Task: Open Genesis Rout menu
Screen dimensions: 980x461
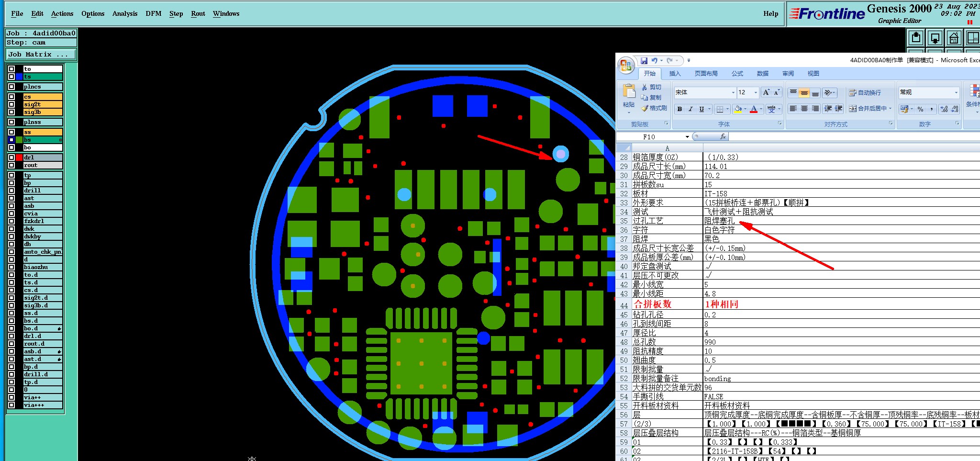Action: click(198, 13)
